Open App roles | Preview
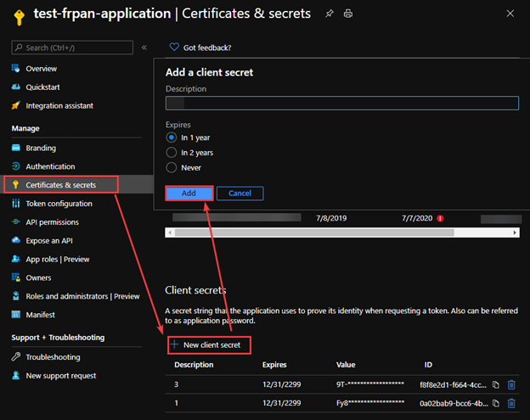This screenshot has height=420, width=530. point(58,260)
